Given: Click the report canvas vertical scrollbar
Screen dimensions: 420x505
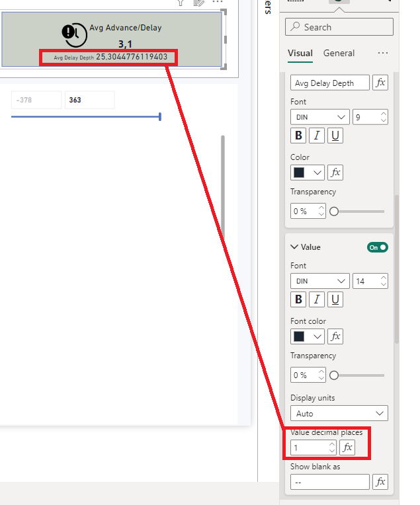Looking at the screenshot, I should 223,187.
